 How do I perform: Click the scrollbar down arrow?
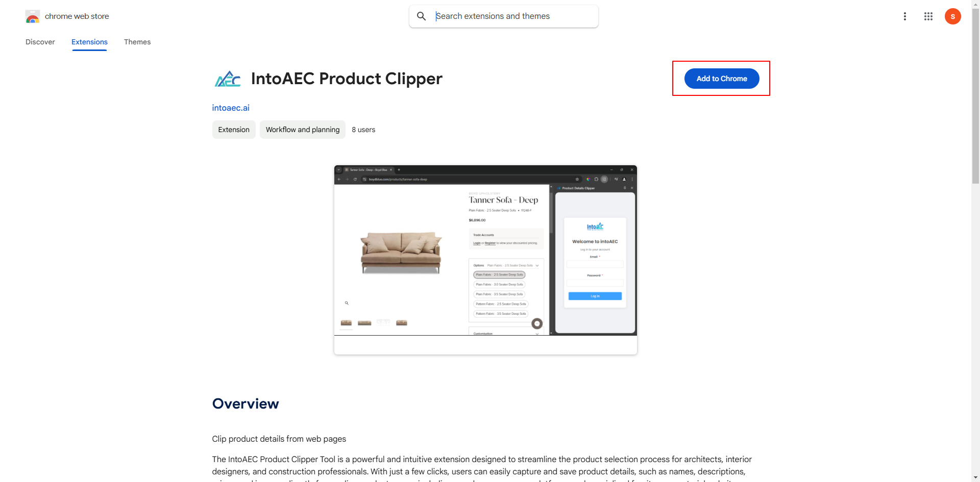[x=975, y=478]
